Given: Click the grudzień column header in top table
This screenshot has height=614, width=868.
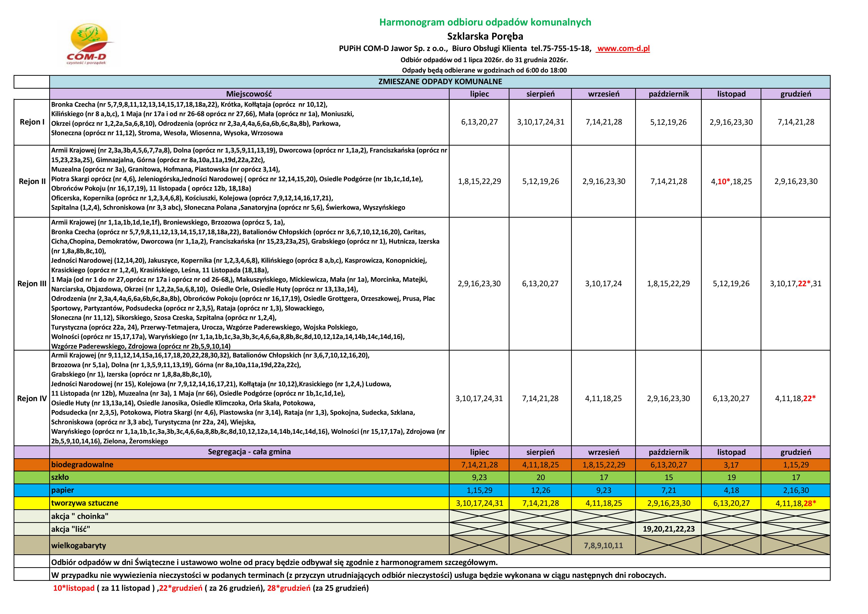Looking at the screenshot, I should pos(796,94).
